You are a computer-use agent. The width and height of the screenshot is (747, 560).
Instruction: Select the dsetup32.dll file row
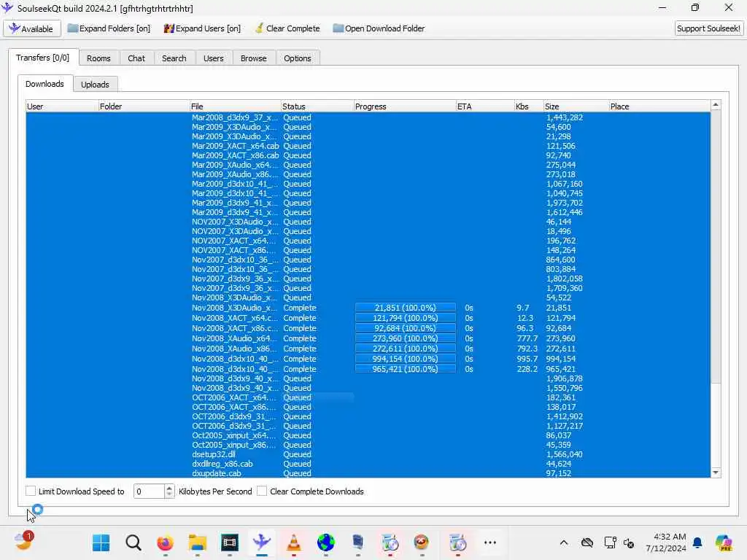[x=368, y=454]
